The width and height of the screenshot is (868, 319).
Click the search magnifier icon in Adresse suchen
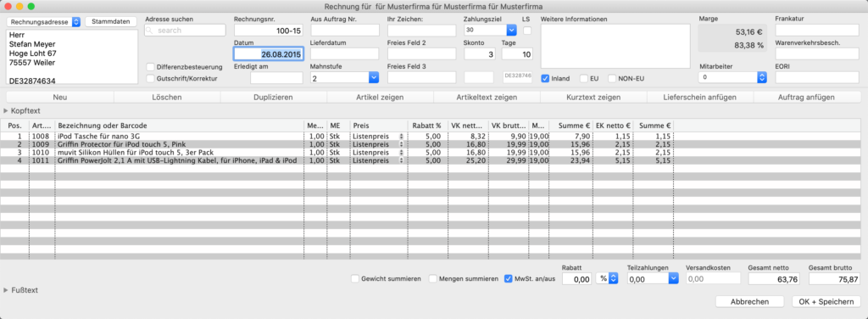(x=150, y=31)
